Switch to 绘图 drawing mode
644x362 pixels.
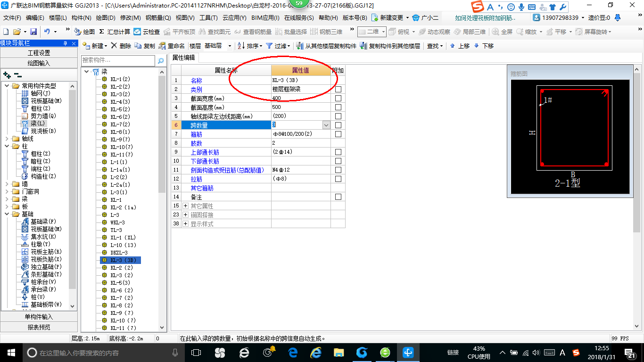click(x=84, y=32)
